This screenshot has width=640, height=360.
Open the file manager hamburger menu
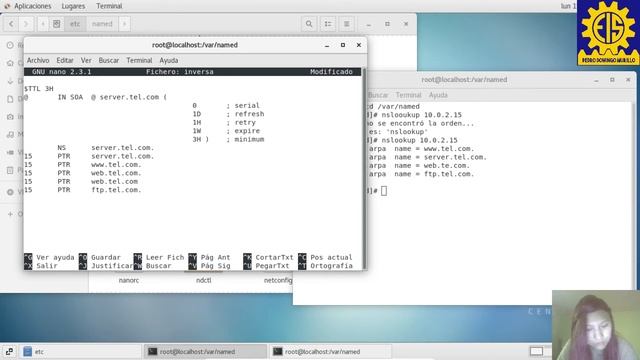click(x=346, y=24)
